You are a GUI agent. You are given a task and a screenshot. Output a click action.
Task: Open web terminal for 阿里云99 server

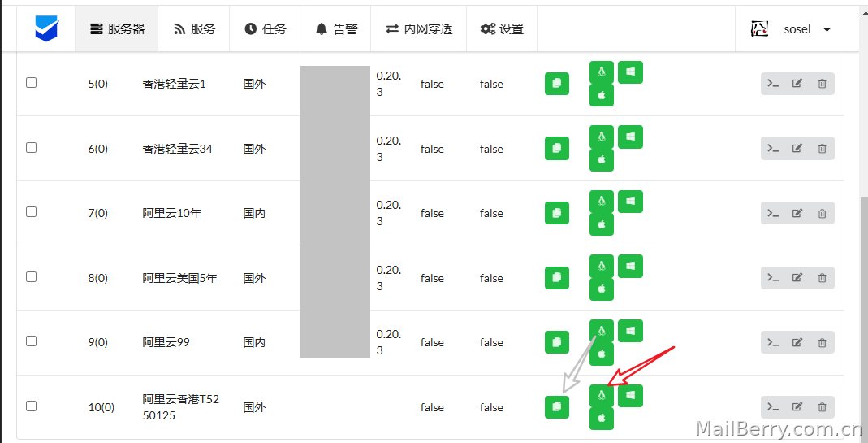pos(773,342)
